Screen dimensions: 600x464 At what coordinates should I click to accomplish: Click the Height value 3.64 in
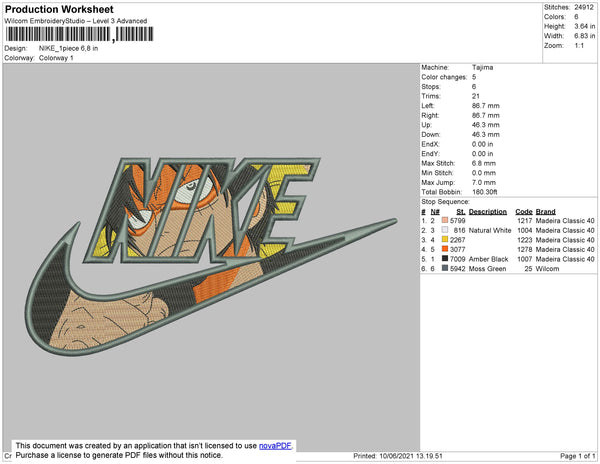(x=584, y=26)
